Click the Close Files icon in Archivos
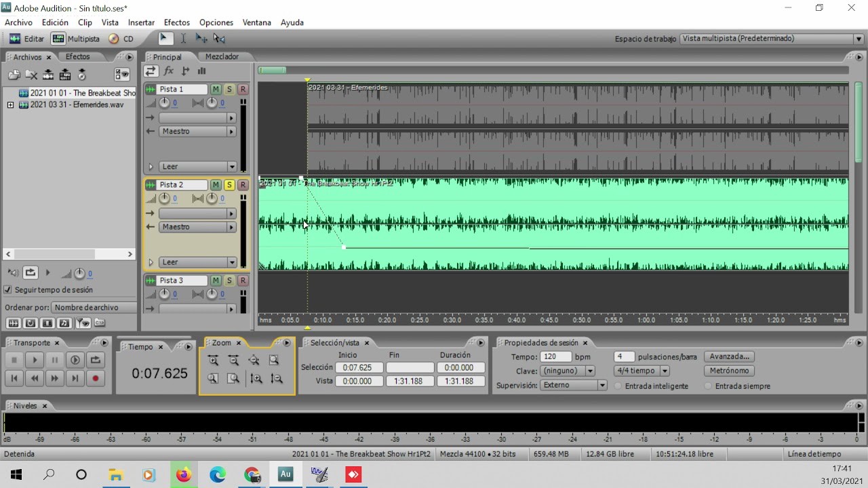The height and width of the screenshot is (488, 868). click(31, 75)
